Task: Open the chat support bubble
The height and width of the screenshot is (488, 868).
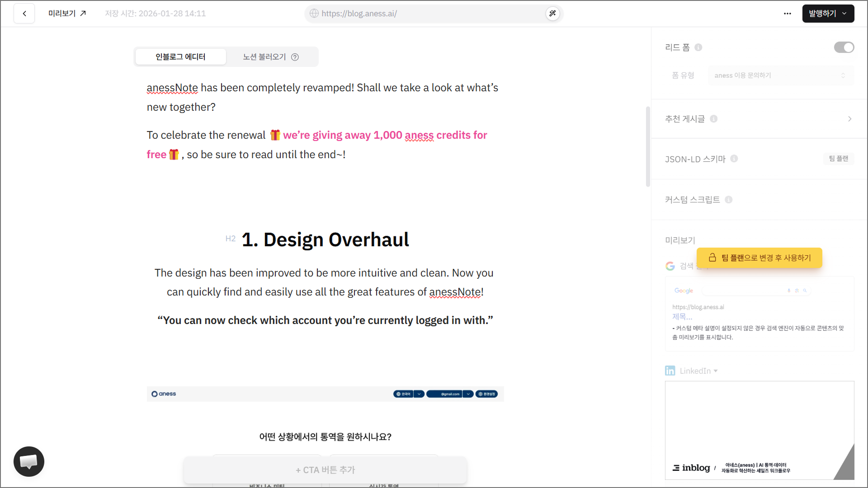Action: pyautogui.click(x=29, y=461)
